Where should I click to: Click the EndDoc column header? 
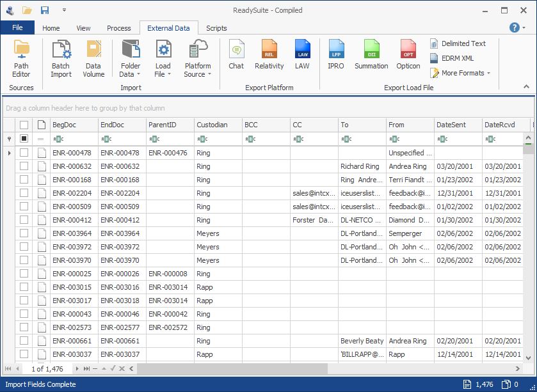122,125
